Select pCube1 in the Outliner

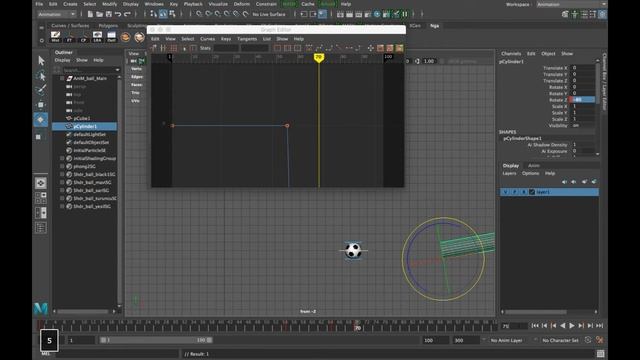82,118
